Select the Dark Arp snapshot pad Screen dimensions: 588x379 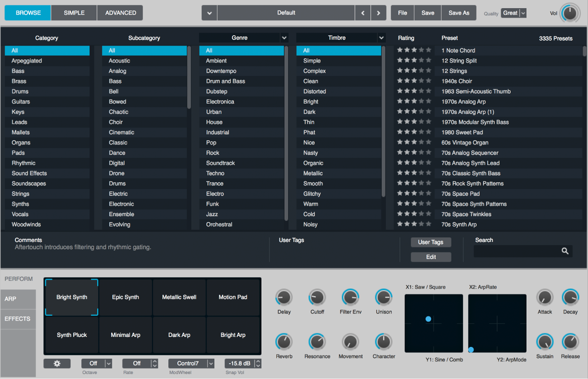[x=179, y=335]
